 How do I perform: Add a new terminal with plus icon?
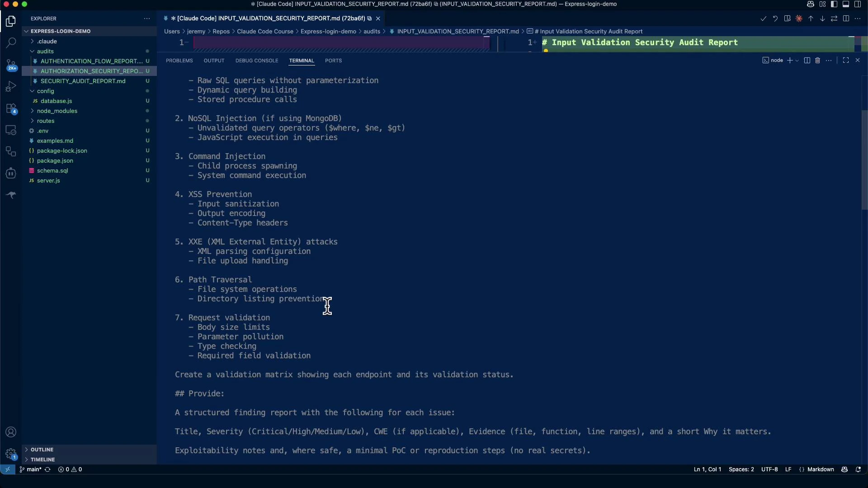pos(790,61)
